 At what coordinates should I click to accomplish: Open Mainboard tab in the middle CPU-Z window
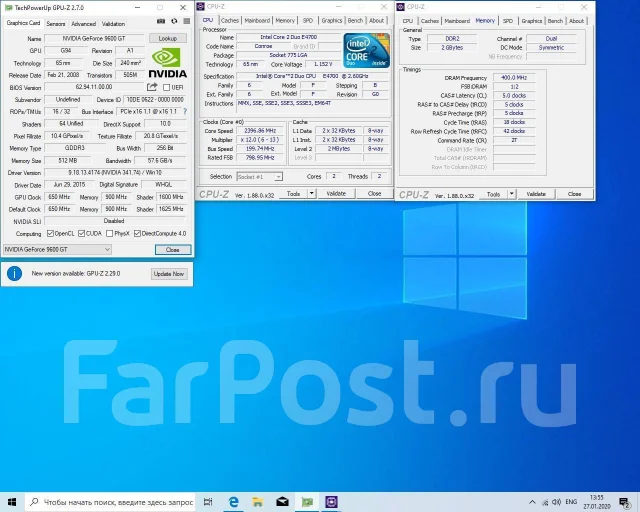point(257,20)
